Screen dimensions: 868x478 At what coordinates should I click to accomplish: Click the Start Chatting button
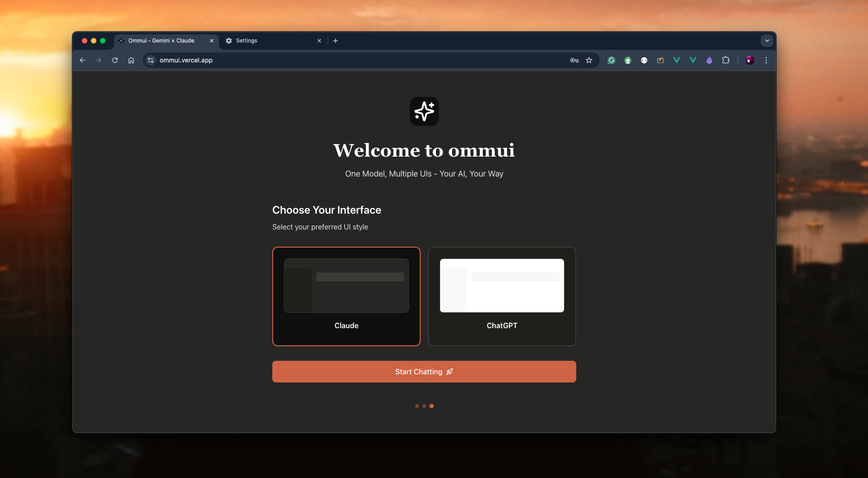(x=424, y=372)
